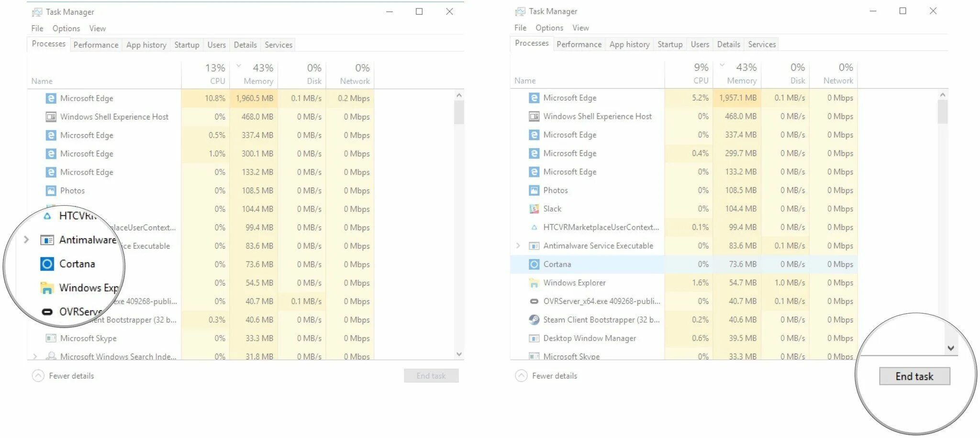The image size is (980, 438).
Task: Click Cortana circle icon in right window
Action: coord(534,264)
